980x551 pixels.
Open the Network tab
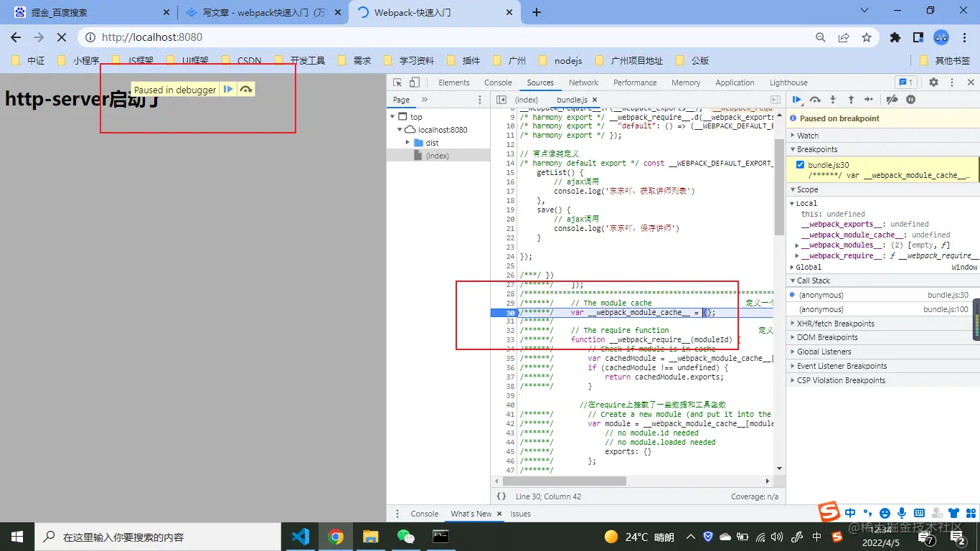point(584,83)
